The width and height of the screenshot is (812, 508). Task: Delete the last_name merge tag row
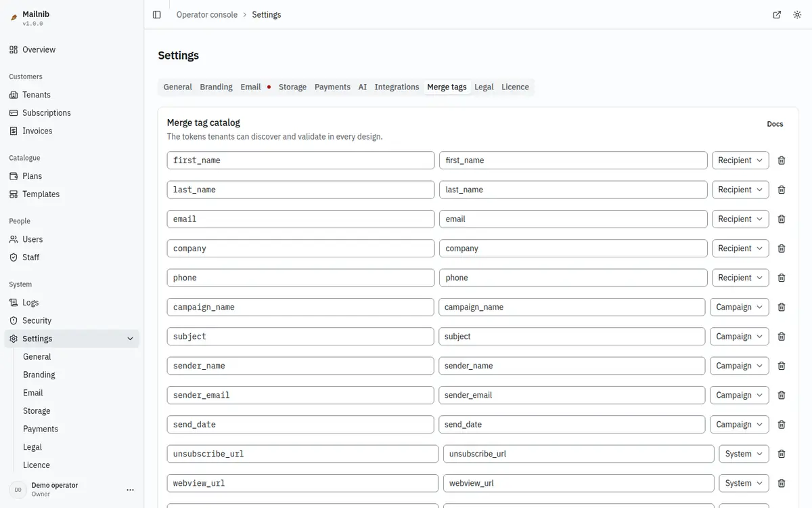(782, 190)
